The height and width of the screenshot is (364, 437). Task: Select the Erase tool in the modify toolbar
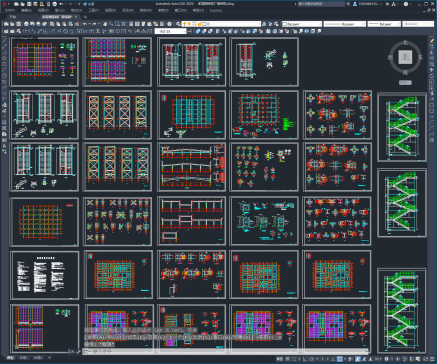pyautogui.click(x=432, y=41)
